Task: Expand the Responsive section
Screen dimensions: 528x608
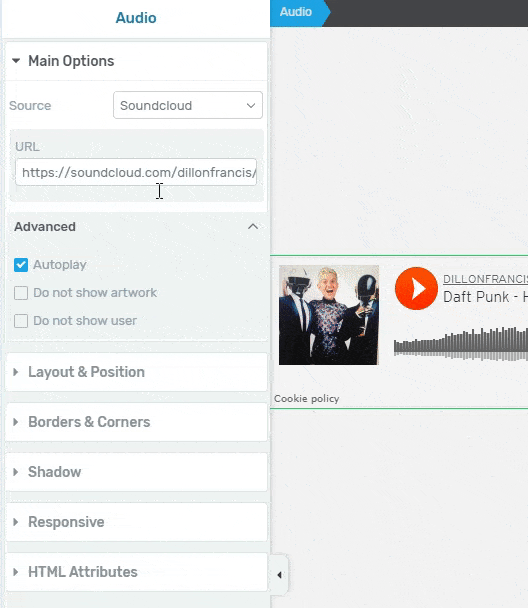Action: (136, 522)
